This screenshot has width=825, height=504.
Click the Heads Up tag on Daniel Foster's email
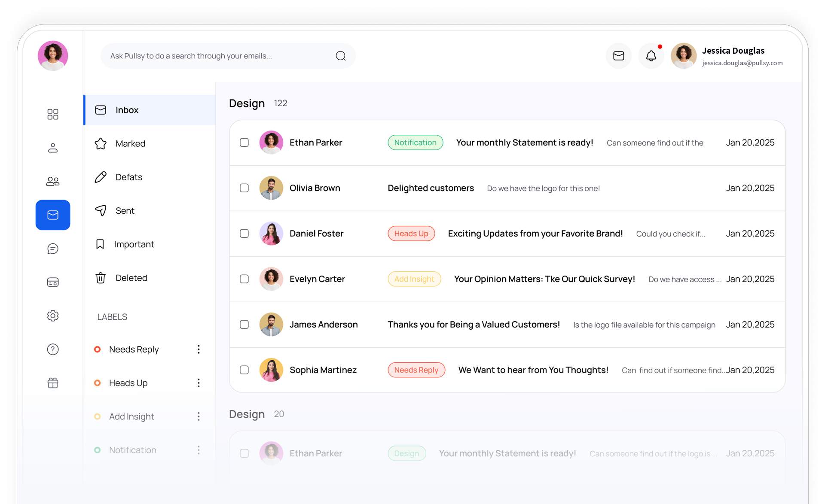point(411,233)
